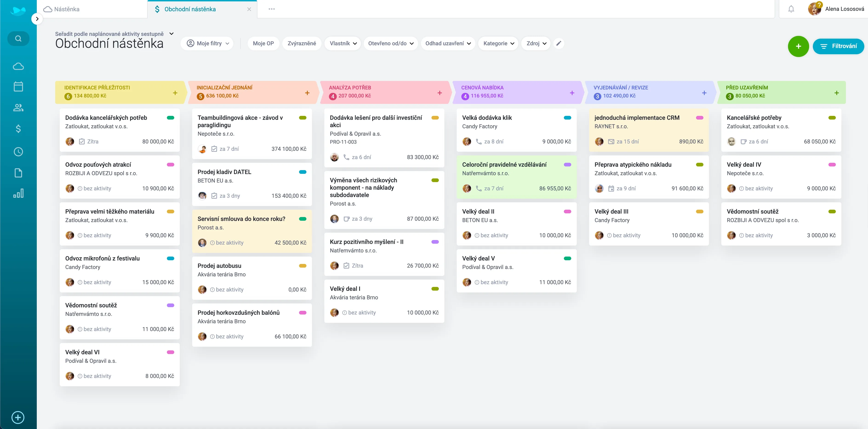The height and width of the screenshot is (429, 868).
Task: Open search in the left sidebar
Action: (18, 38)
